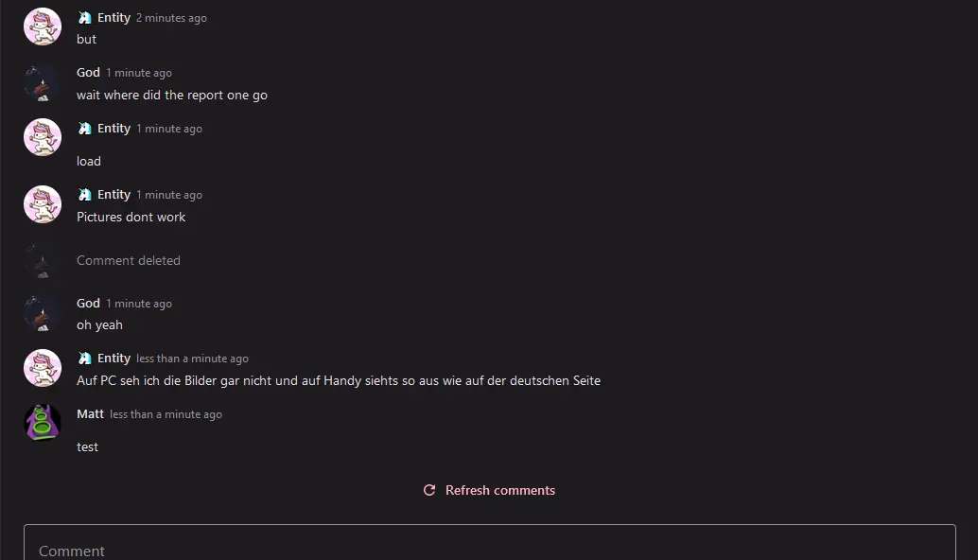978x560 pixels.
Task: Open Matt's avatar next to the "test" comment
Action: click(x=43, y=422)
